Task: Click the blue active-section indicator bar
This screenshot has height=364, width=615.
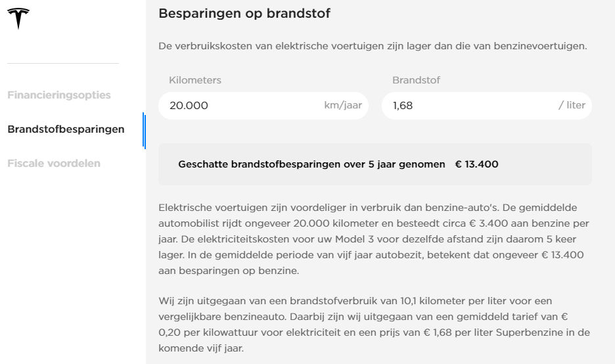Action: coord(144,130)
